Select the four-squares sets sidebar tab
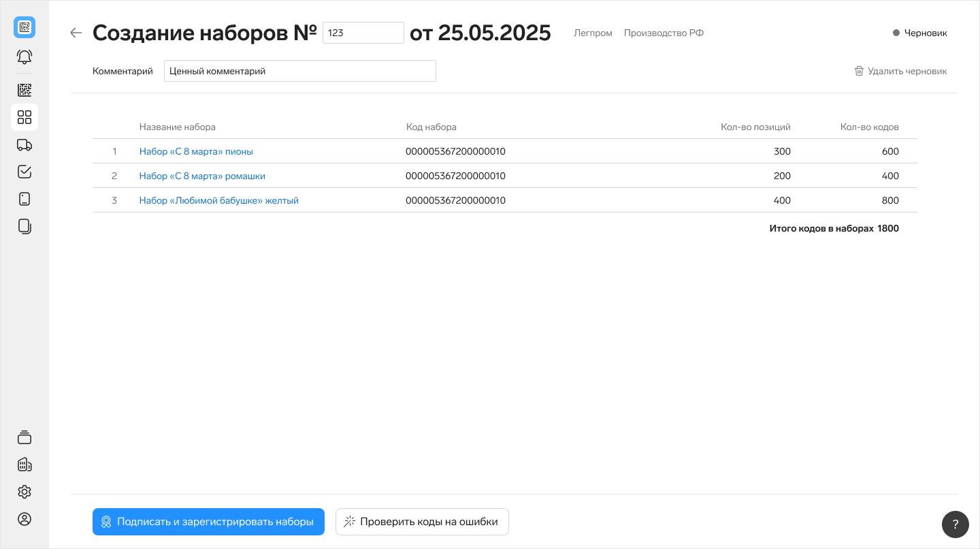The height and width of the screenshot is (549, 980). (x=24, y=117)
